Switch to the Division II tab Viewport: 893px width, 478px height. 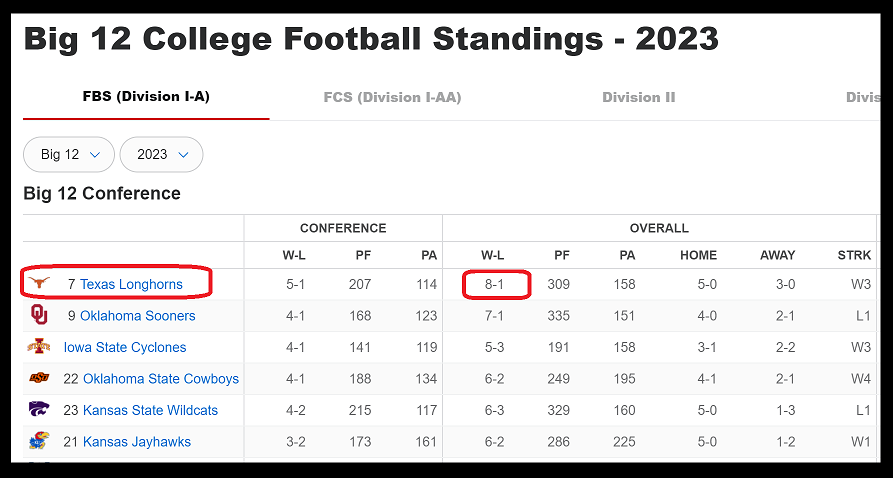pos(638,97)
